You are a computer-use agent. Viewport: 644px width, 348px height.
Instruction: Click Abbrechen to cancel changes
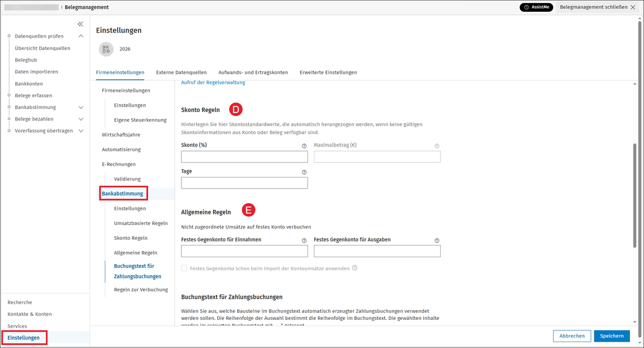click(572, 336)
